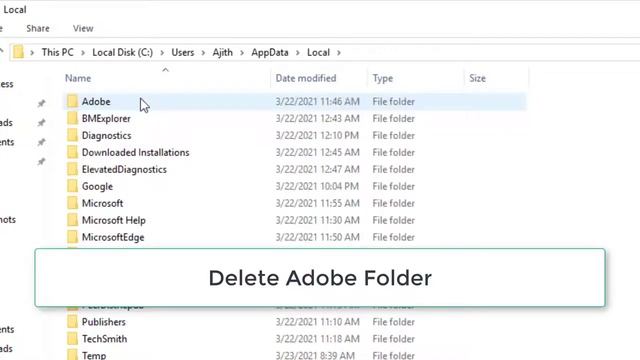Navigate to Ajith breadcrumb
The image size is (640, 360).
tap(222, 52)
